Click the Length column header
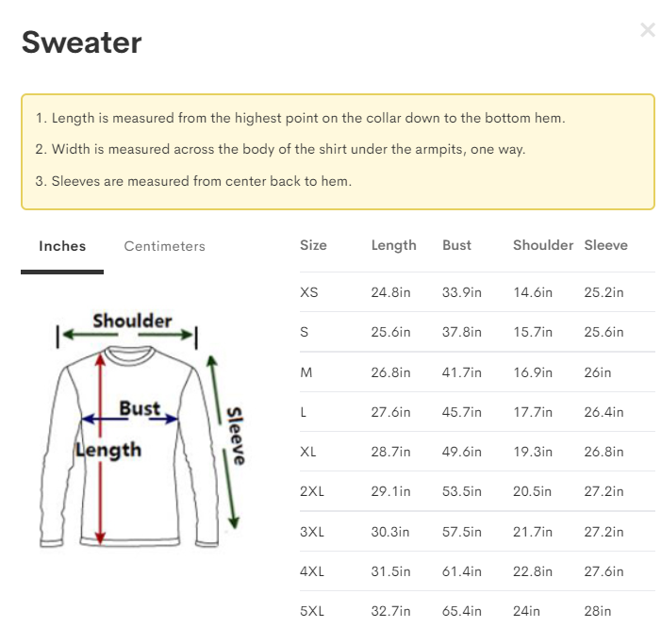Screen dimensions: 661x644 393,245
